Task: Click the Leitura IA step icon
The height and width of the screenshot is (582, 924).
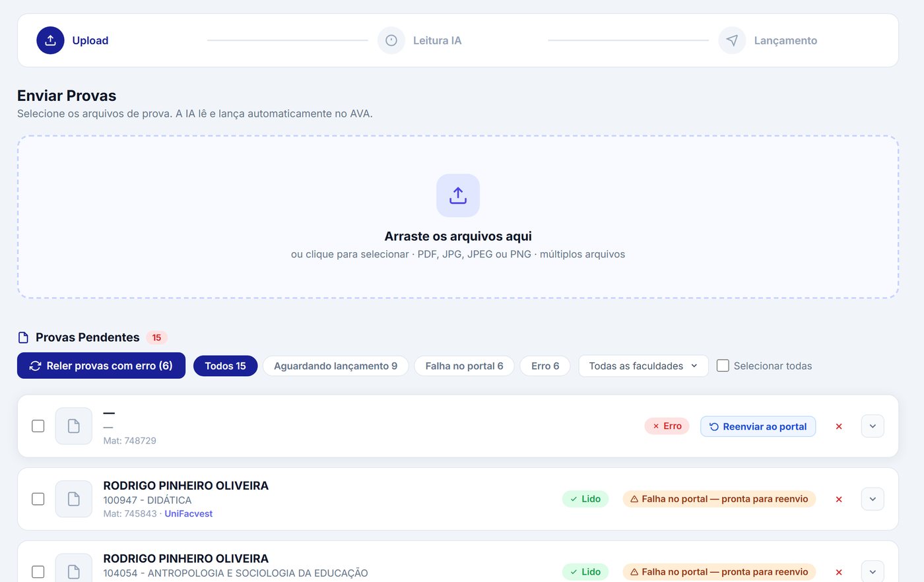Action: click(391, 40)
